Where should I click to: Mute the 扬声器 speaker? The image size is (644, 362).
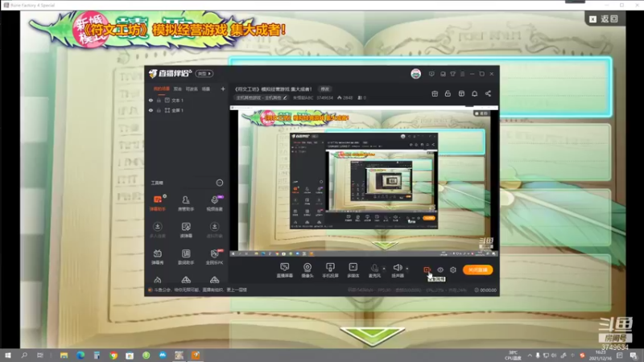tap(397, 270)
